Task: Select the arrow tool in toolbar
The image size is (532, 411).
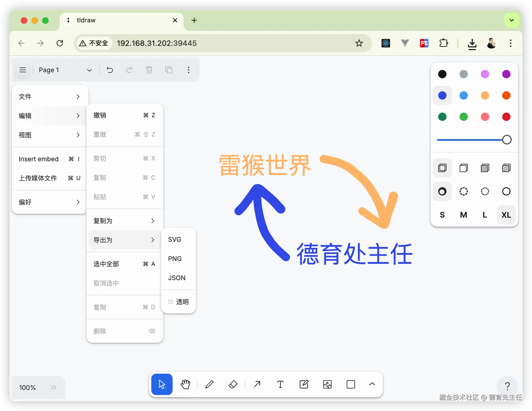Action: [257, 384]
